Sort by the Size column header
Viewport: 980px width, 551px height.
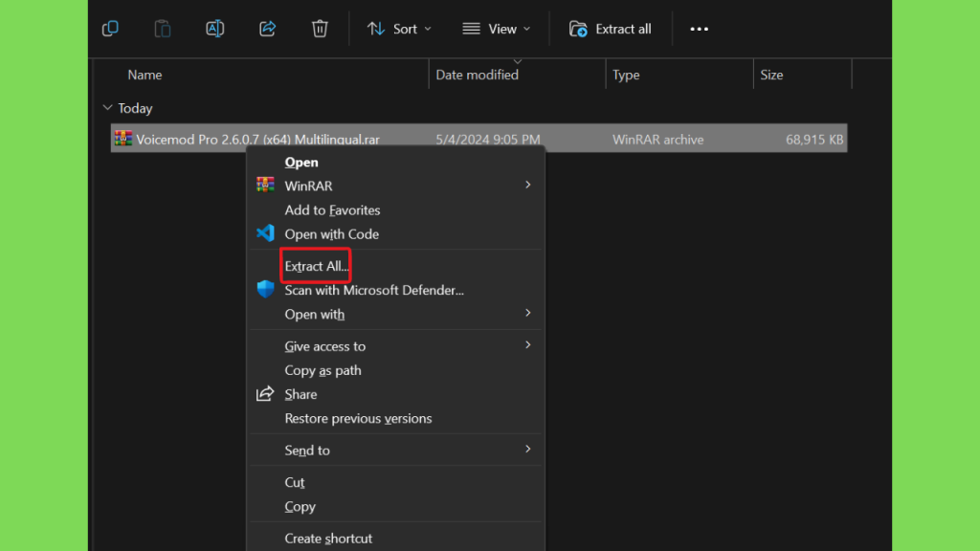click(771, 75)
